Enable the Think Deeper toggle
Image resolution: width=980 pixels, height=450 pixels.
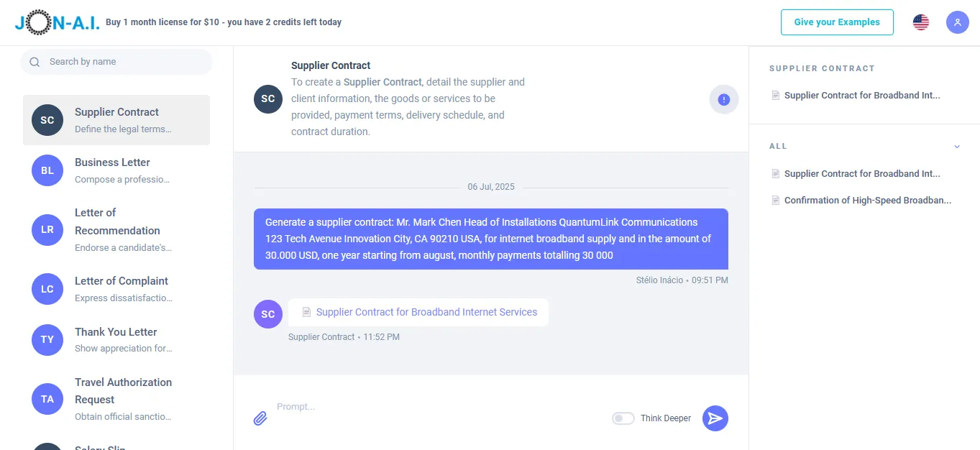click(623, 418)
